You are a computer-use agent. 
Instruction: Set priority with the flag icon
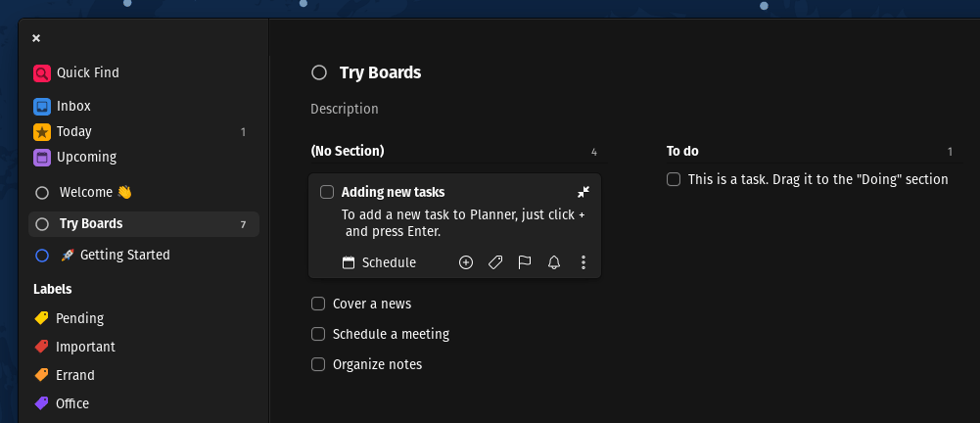[525, 262]
